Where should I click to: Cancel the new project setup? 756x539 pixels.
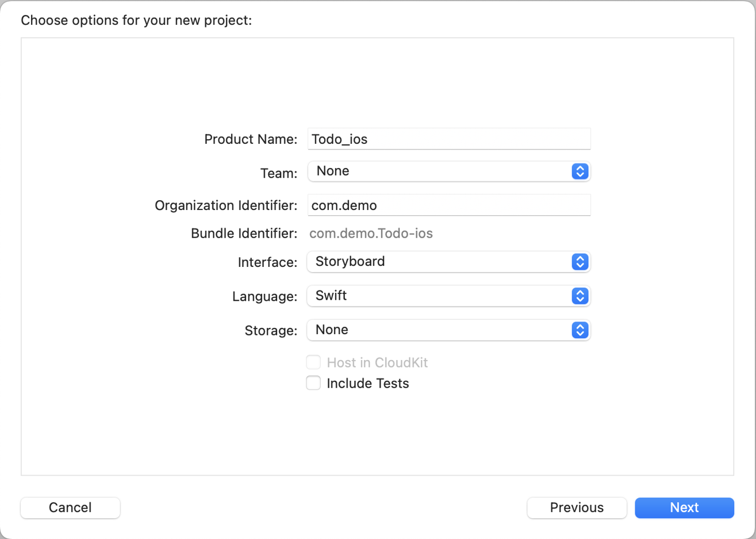[70, 507]
